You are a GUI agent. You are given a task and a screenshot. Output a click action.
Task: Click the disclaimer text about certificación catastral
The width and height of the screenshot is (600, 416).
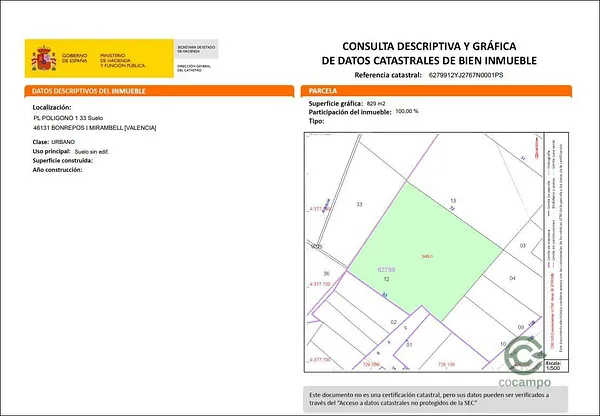[436, 399]
